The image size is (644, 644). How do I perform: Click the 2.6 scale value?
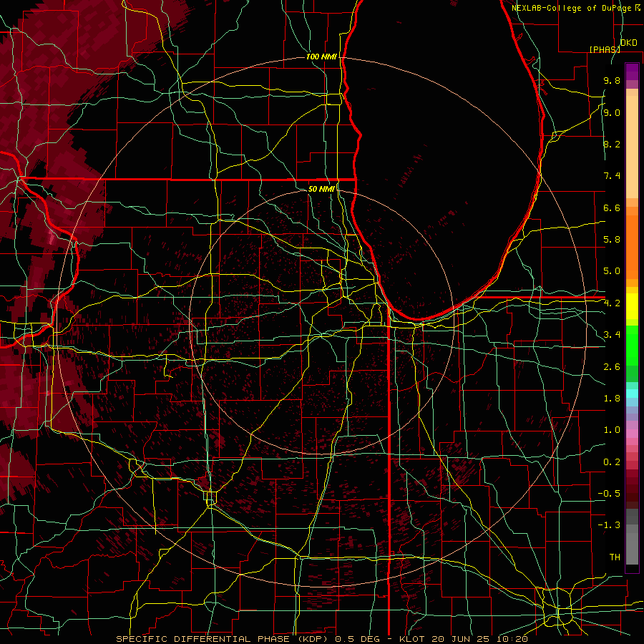coord(612,367)
